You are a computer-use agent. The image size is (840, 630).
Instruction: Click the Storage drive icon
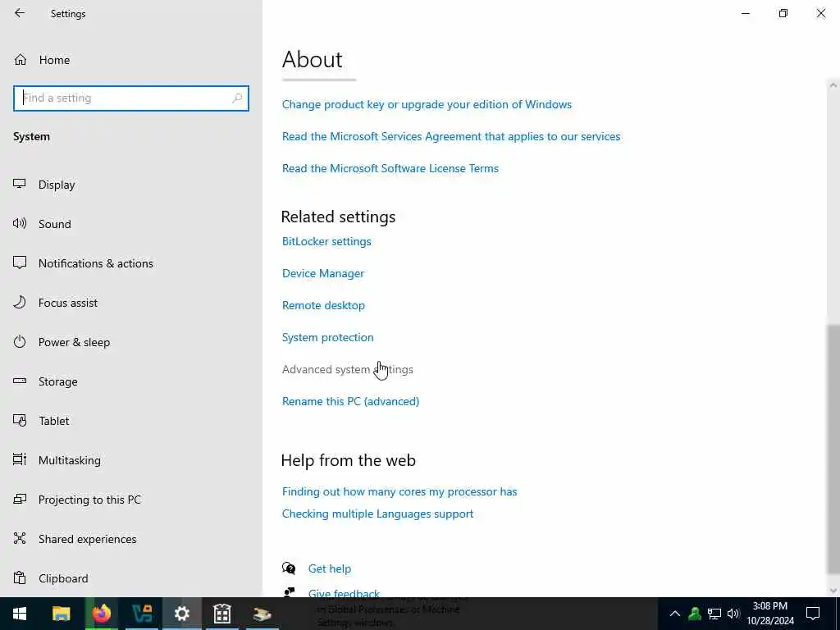click(20, 381)
